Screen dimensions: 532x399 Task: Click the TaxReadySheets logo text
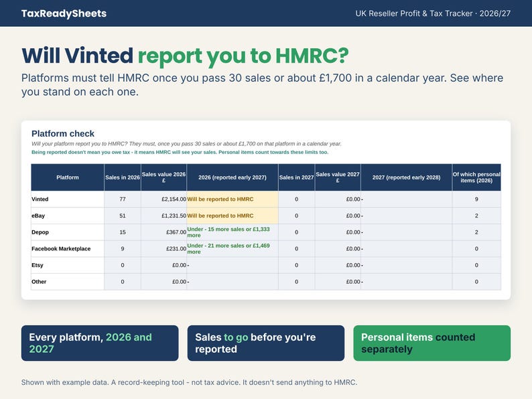pyautogui.click(x=64, y=13)
